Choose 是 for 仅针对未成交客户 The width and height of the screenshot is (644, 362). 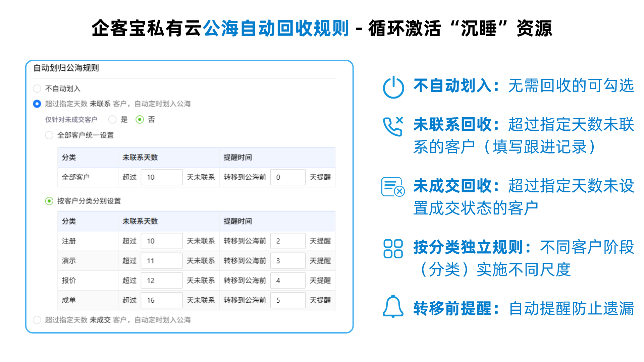(x=113, y=120)
